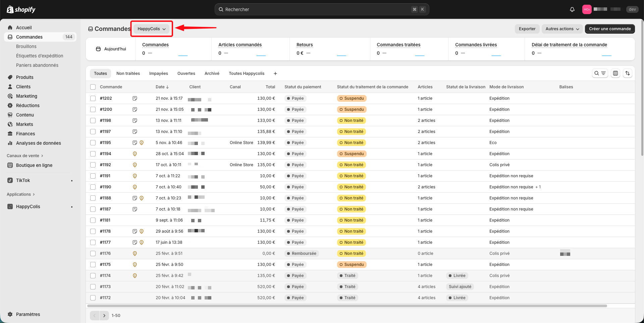This screenshot has width=644, height=323.
Task: Click the note icon on order #1202
Action: (x=135, y=98)
